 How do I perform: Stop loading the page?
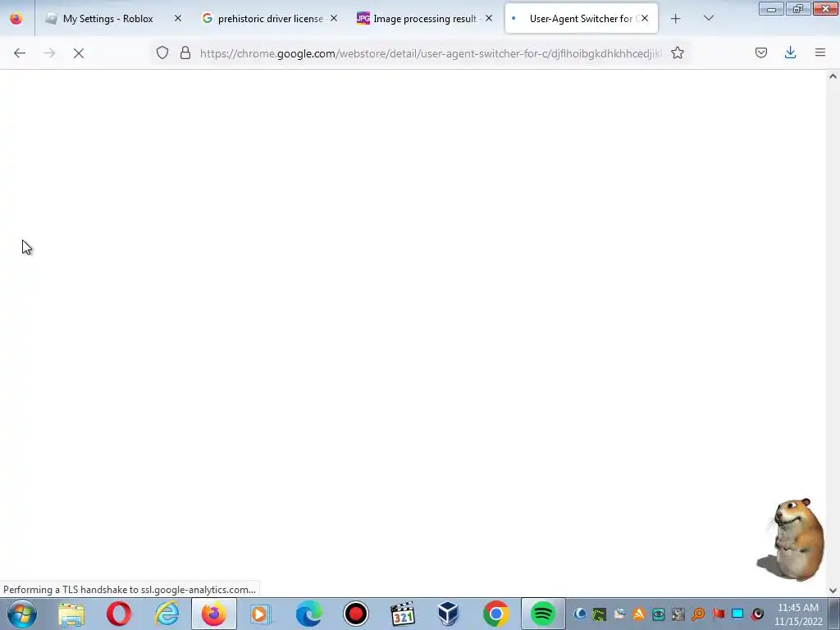pyautogui.click(x=79, y=53)
